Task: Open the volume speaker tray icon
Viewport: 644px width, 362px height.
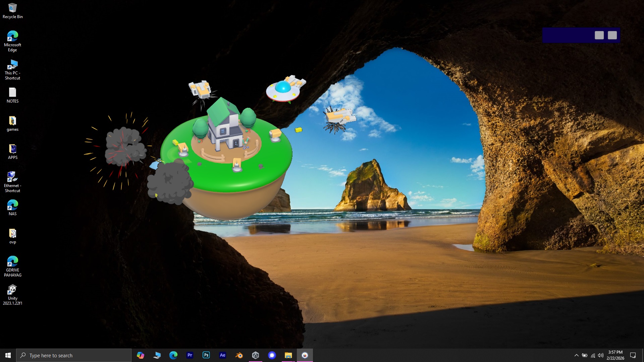Action: tap(601, 355)
